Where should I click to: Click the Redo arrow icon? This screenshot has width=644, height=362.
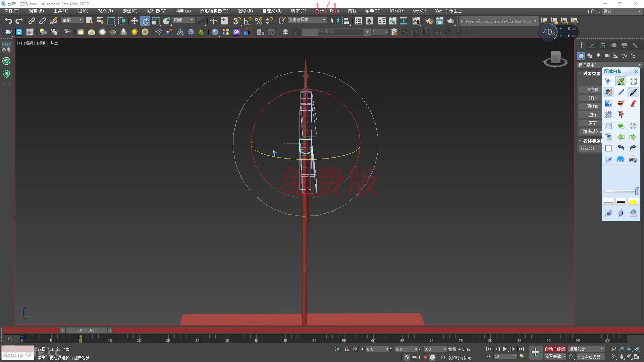(x=19, y=21)
